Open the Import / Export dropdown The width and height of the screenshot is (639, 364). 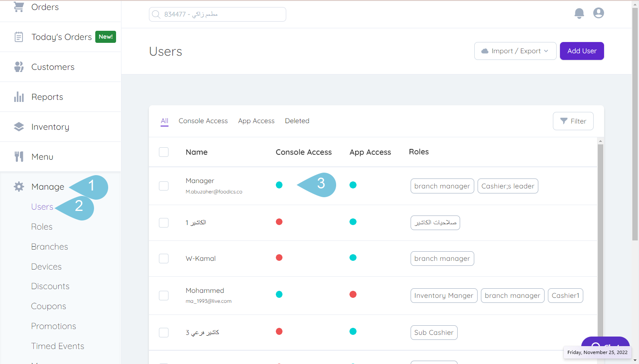click(x=515, y=51)
